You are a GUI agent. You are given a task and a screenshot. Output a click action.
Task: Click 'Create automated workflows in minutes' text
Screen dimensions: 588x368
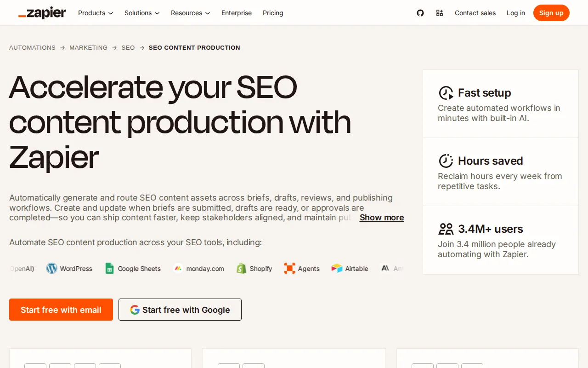(499, 113)
